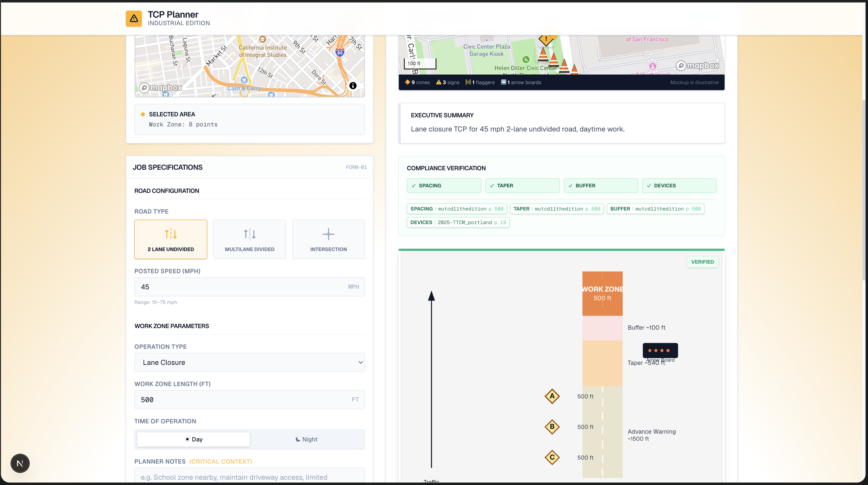This screenshot has width=868, height=485.
Task: Select 2 Lane Undivided road type
Action: click(x=171, y=239)
